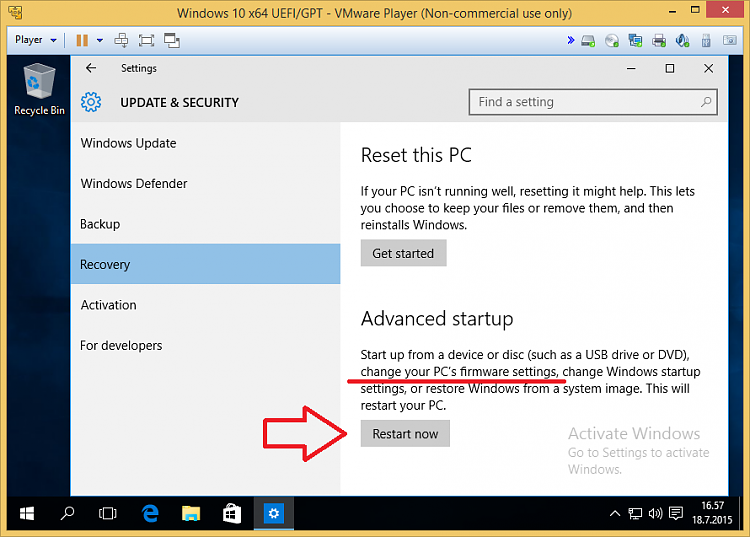The width and height of the screenshot is (750, 537).
Task: Select Windows Defender in the sidebar
Action: click(205, 184)
